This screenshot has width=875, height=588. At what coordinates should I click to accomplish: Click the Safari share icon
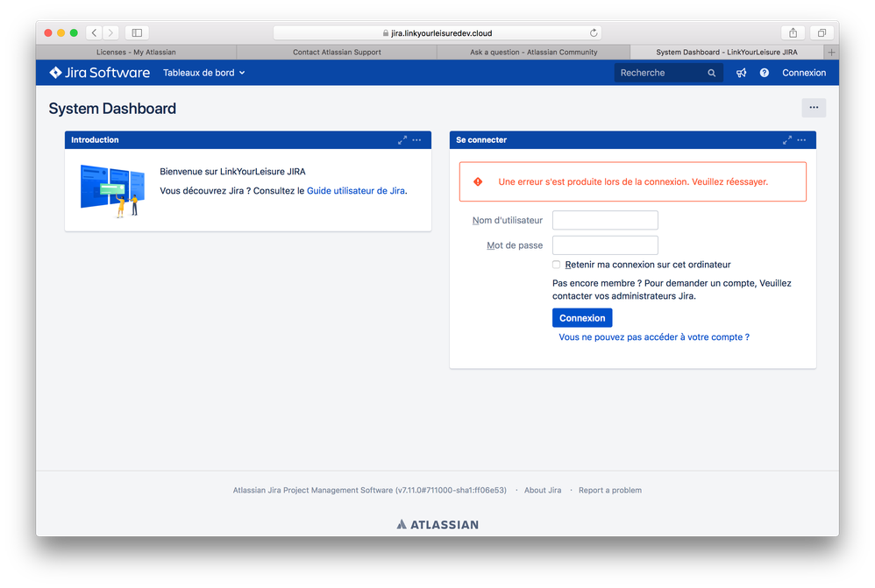793,33
